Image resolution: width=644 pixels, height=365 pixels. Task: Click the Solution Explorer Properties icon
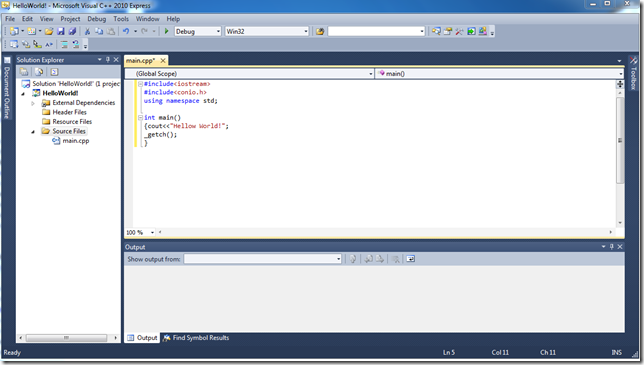[x=24, y=72]
